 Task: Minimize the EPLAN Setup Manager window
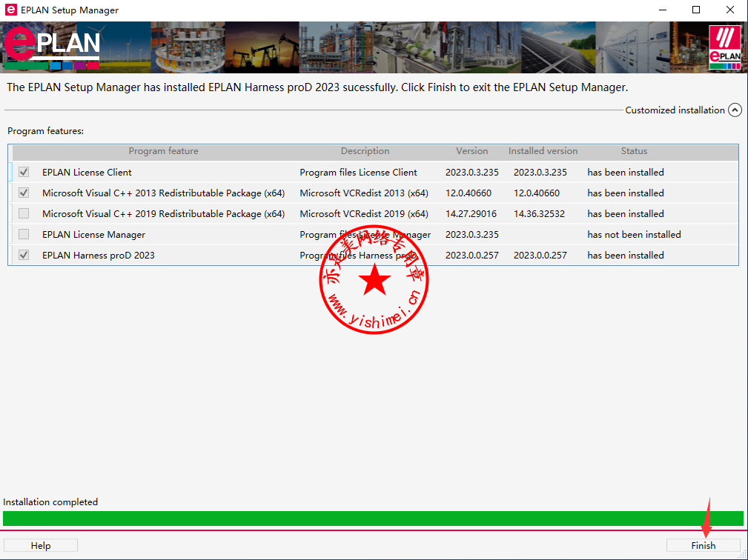[663, 10]
